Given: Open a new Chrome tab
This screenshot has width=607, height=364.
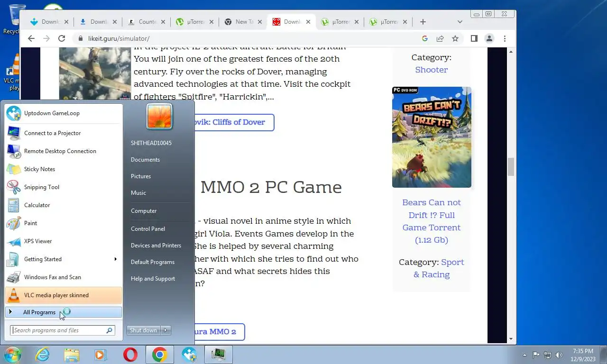Looking at the screenshot, I should [423, 22].
